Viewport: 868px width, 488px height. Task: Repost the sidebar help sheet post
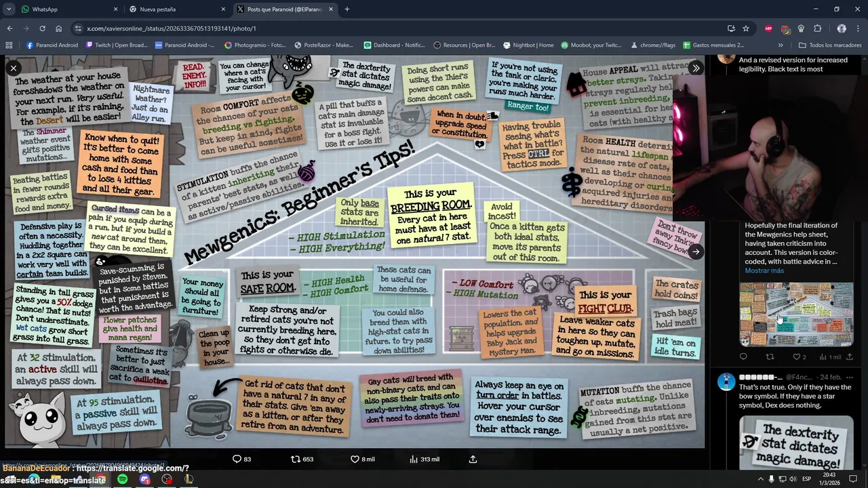click(770, 357)
